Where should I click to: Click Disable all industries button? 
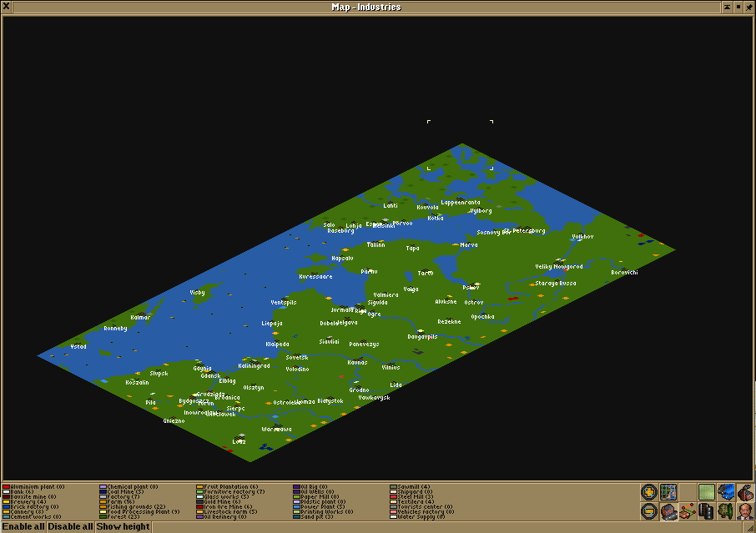click(70, 526)
